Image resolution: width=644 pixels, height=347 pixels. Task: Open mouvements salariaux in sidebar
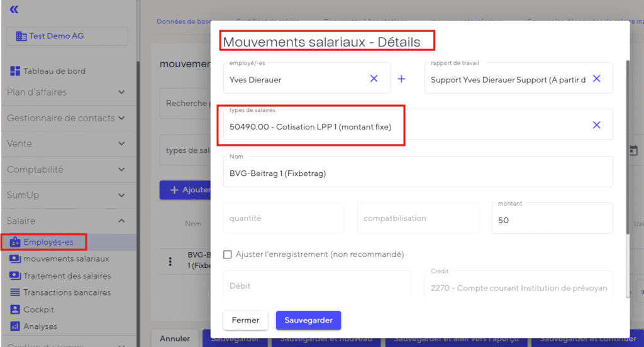tap(66, 259)
